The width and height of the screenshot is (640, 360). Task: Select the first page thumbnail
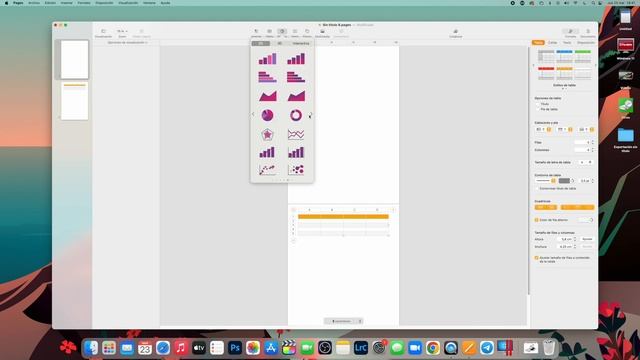74,60
